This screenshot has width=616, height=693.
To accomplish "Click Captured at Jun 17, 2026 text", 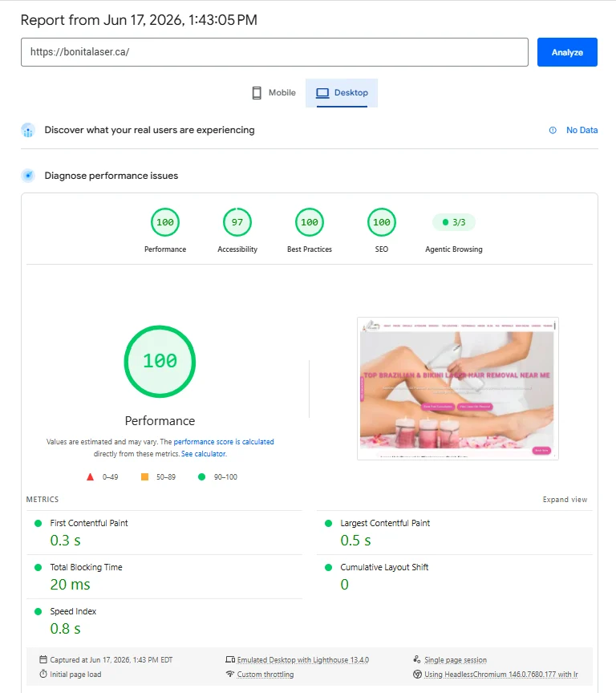I will [111, 660].
